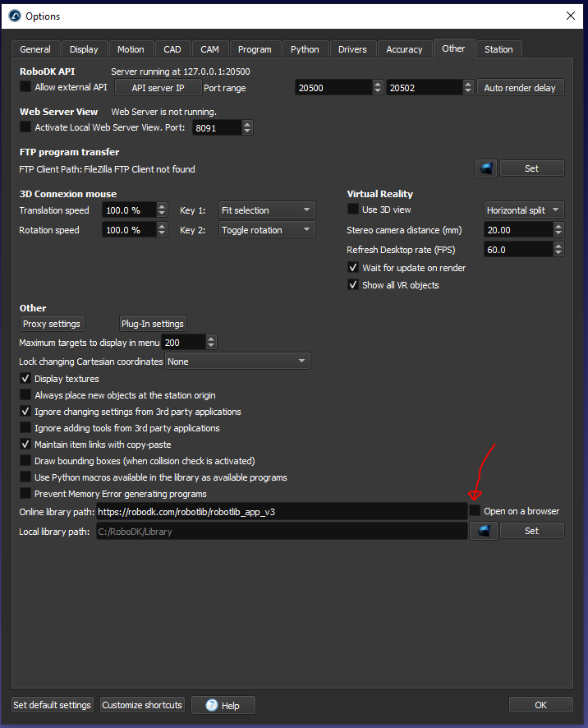Click Set default settings button
The image size is (588, 728).
click(x=52, y=705)
